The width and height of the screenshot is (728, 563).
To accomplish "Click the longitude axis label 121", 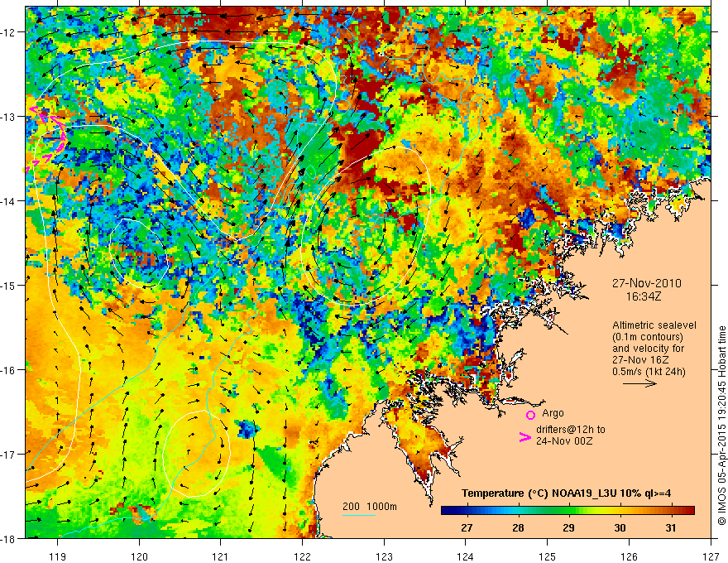I will tap(221, 556).
